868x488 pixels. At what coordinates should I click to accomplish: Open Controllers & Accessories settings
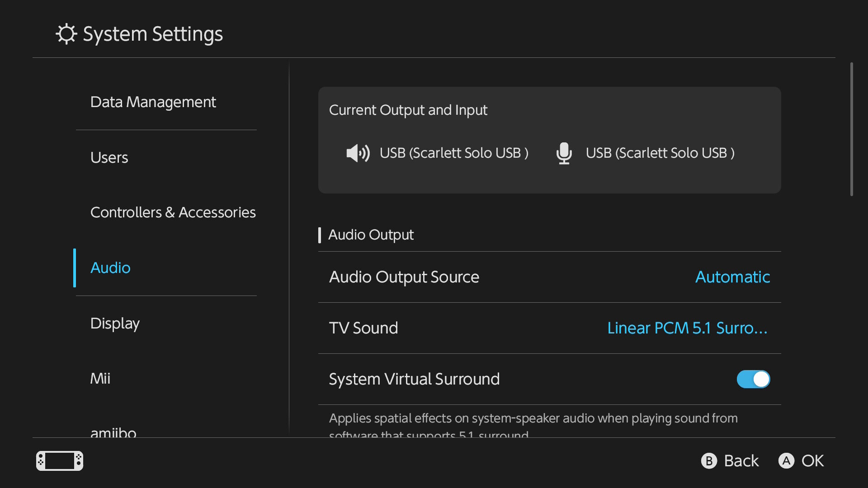[x=173, y=212]
